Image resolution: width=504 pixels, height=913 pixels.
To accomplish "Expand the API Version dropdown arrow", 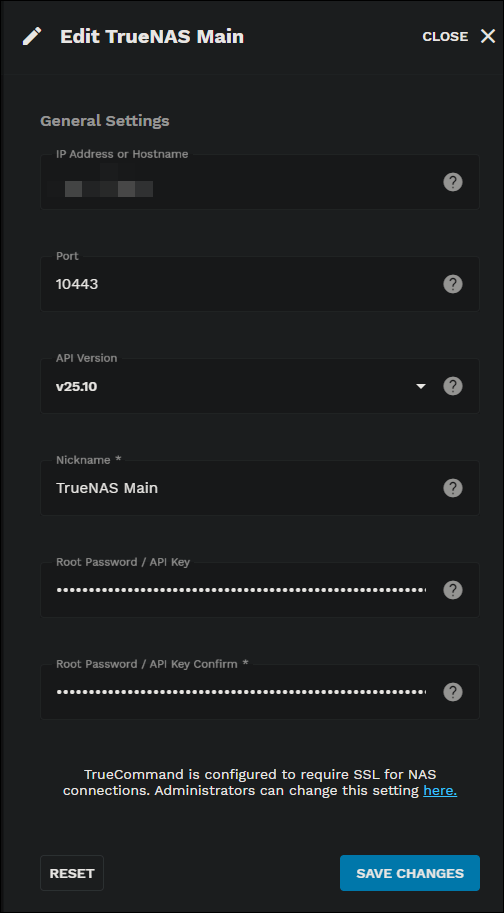I will pyautogui.click(x=421, y=386).
